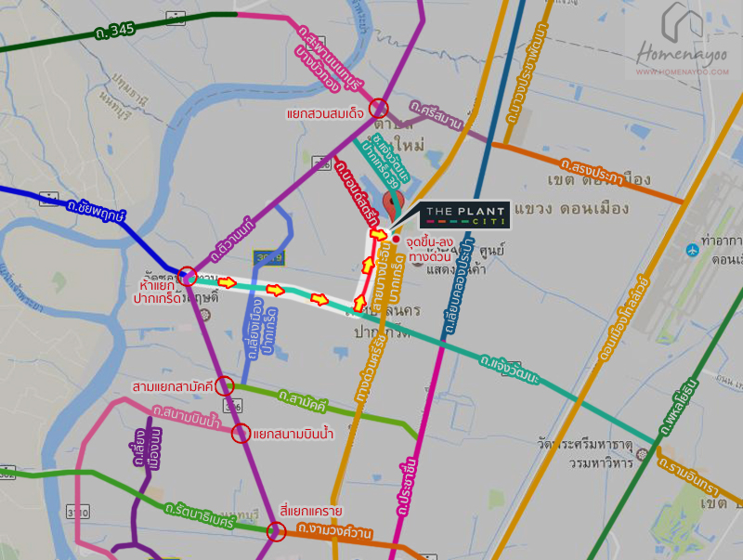Click the first yellow arrow on Chaengwattana route
The image size is (743, 560).
coord(227,283)
